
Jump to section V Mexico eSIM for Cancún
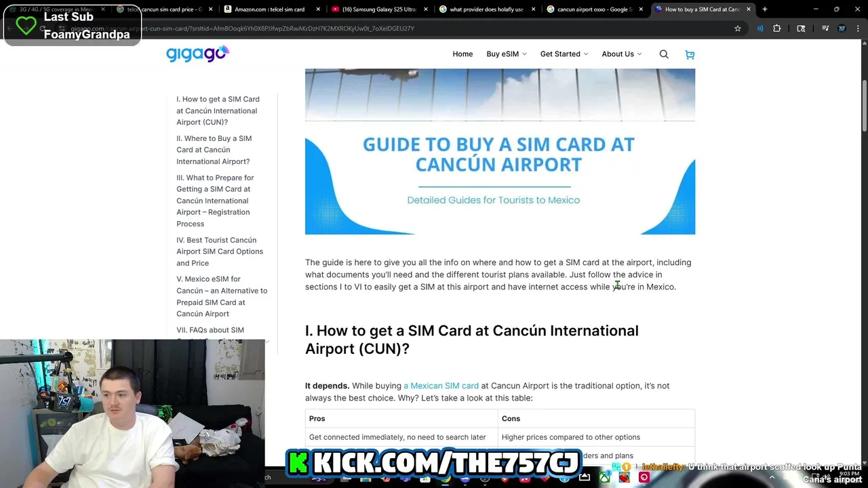pyautogui.click(x=222, y=296)
